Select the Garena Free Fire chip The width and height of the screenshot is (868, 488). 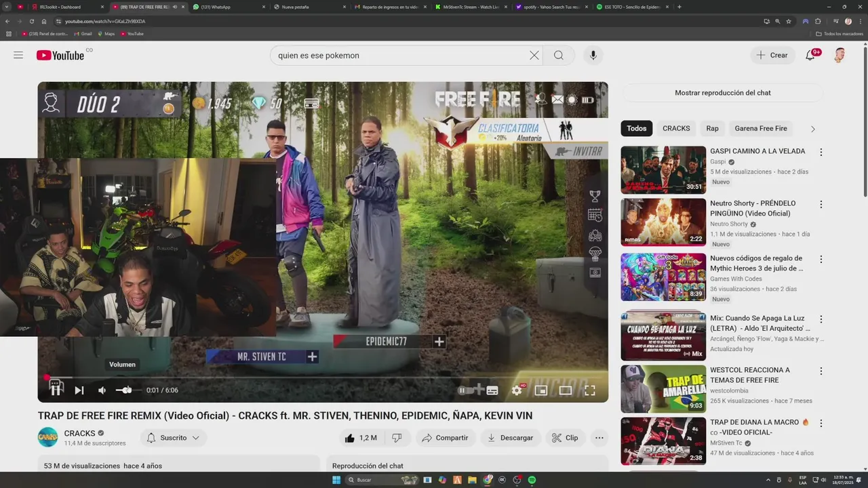pos(761,128)
